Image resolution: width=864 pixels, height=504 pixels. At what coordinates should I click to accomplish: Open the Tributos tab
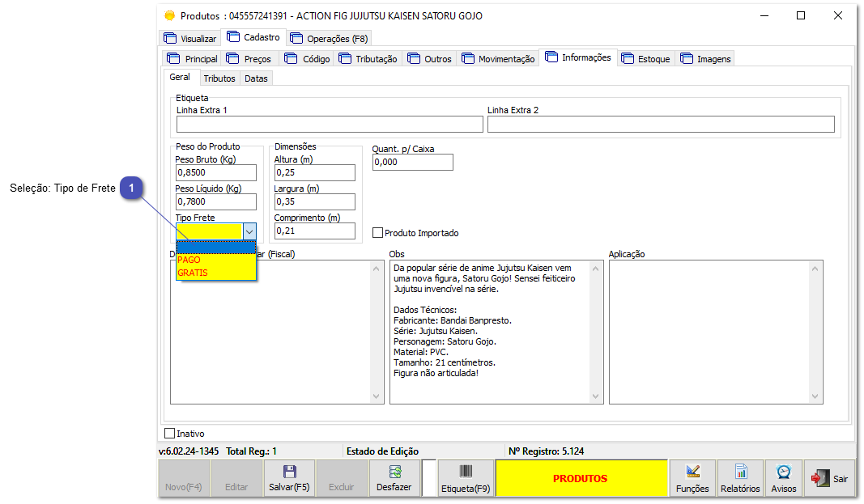click(219, 78)
